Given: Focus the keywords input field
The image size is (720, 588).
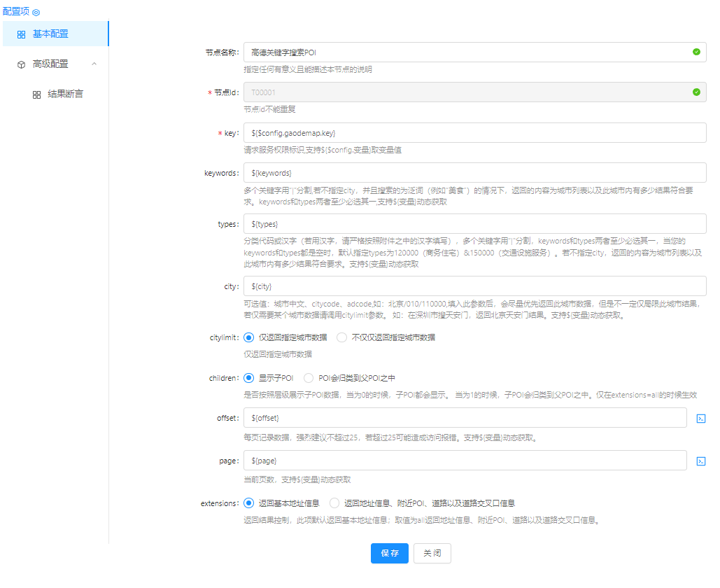Looking at the screenshot, I should point(474,172).
